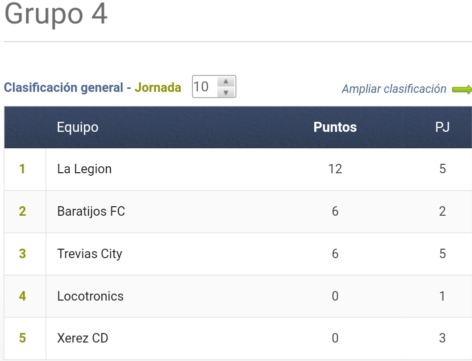Click the Jornada label text
This screenshot has height=361, width=472.
[158, 87]
